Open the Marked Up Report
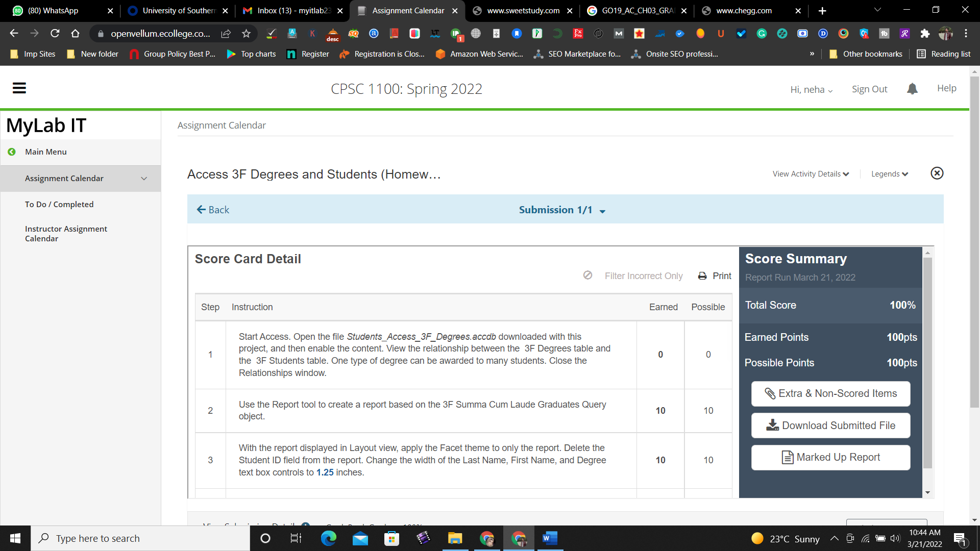980x551 pixels. coord(830,458)
